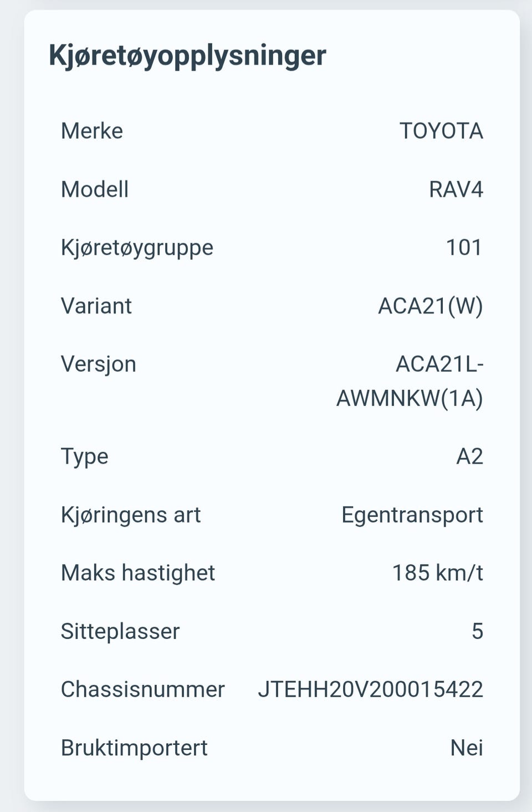Select the Kjøretøygruppe value 101

pyautogui.click(x=464, y=247)
